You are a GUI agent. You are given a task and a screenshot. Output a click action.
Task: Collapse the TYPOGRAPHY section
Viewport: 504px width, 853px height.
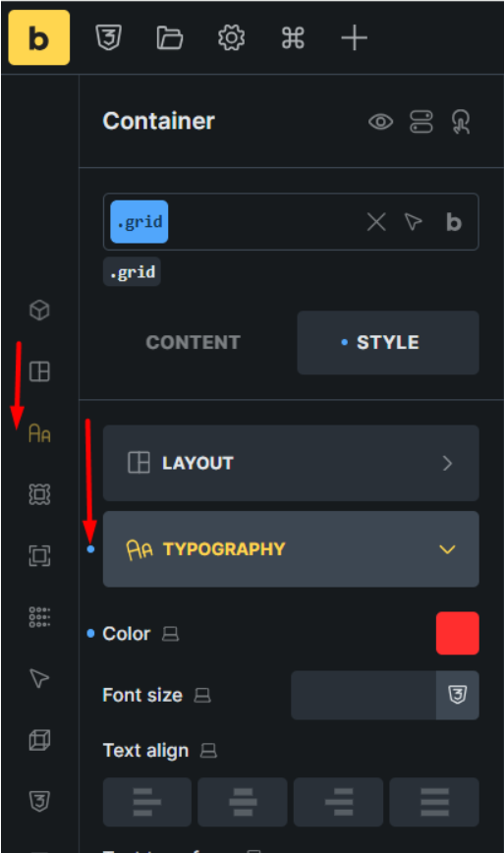[x=291, y=549]
